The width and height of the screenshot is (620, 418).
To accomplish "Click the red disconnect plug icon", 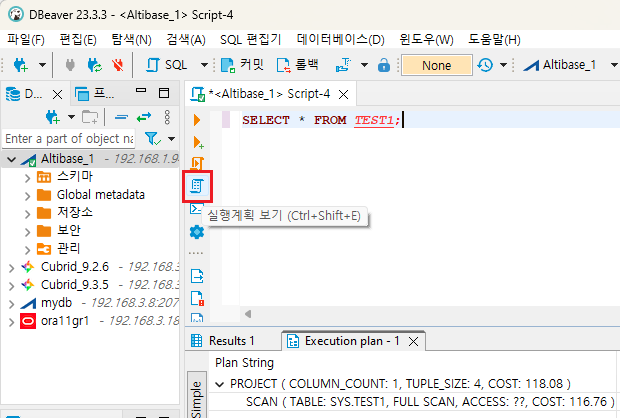I will 119,65.
